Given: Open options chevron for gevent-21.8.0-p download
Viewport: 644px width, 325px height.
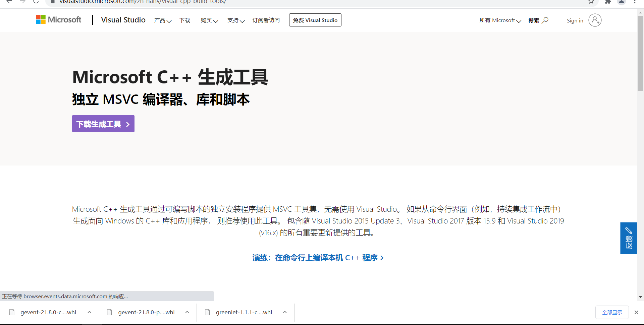Looking at the screenshot, I should coord(187,312).
